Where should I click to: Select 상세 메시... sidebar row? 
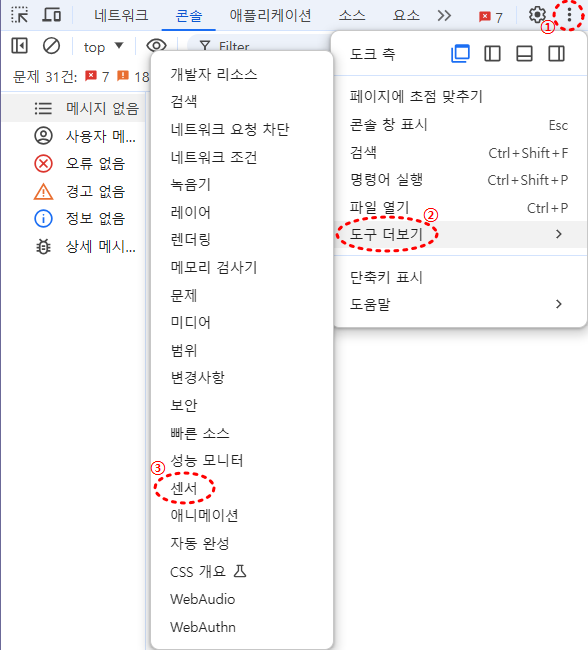click(x=75, y=247)
